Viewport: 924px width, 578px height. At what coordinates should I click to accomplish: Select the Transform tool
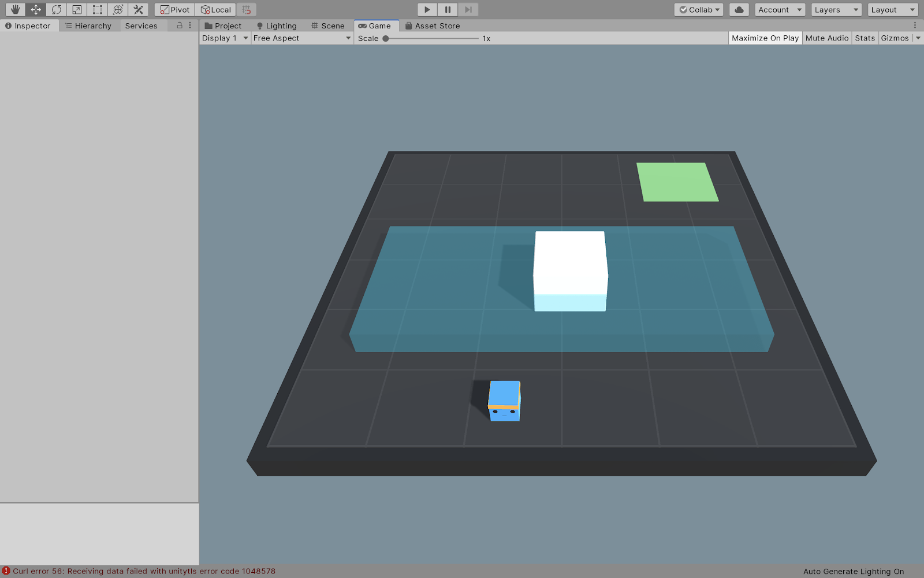point(117,9)
